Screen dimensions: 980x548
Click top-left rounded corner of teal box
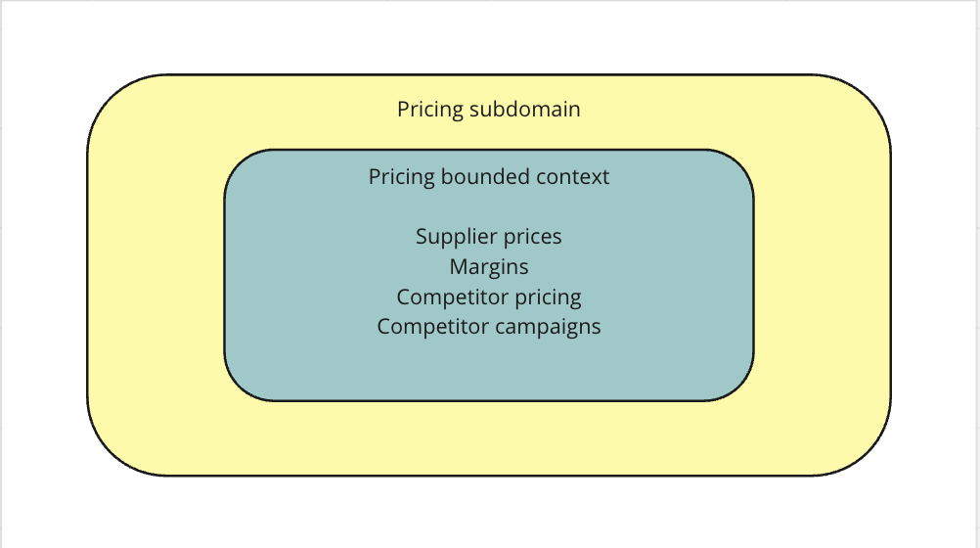(238, 162)
